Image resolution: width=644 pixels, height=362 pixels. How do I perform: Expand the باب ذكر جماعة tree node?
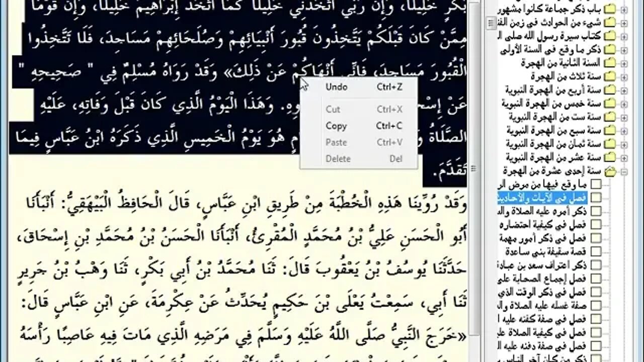pyautogui.click(x=624, y=10)
